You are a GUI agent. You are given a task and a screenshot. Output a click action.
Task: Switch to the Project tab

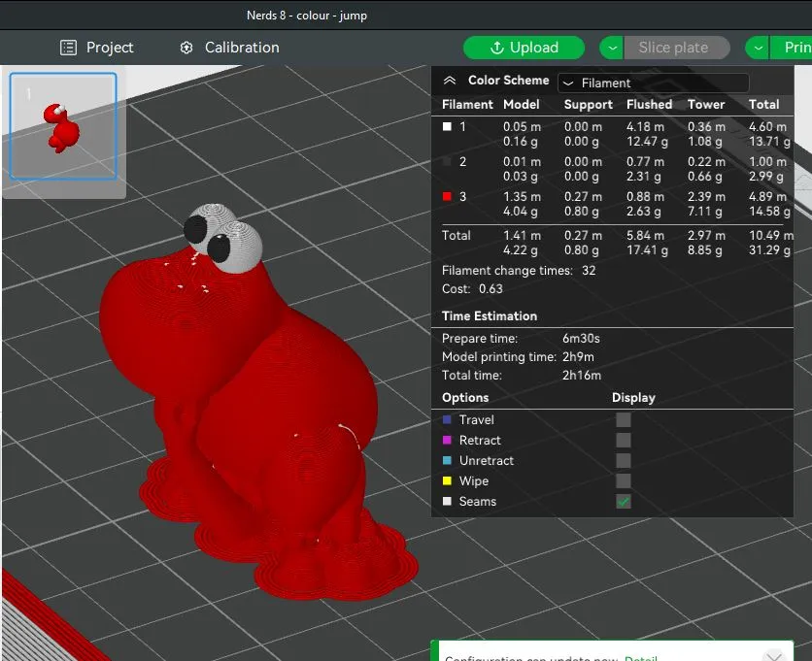[x=97, y=48]
